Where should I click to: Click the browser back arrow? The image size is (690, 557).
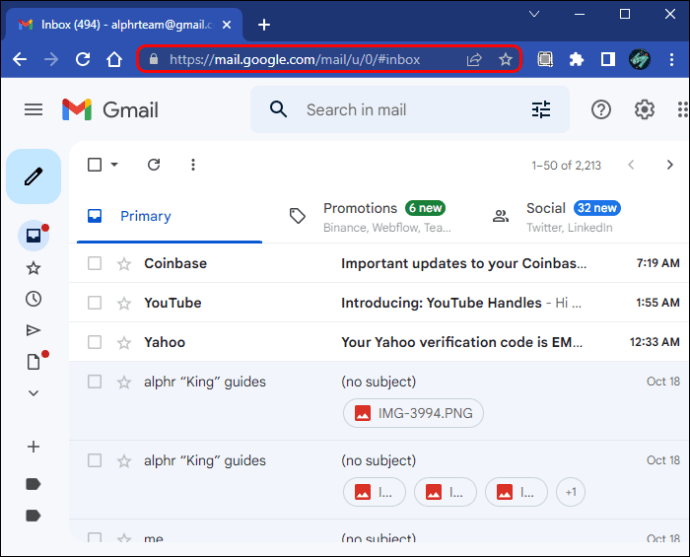[x=20, y=59]
